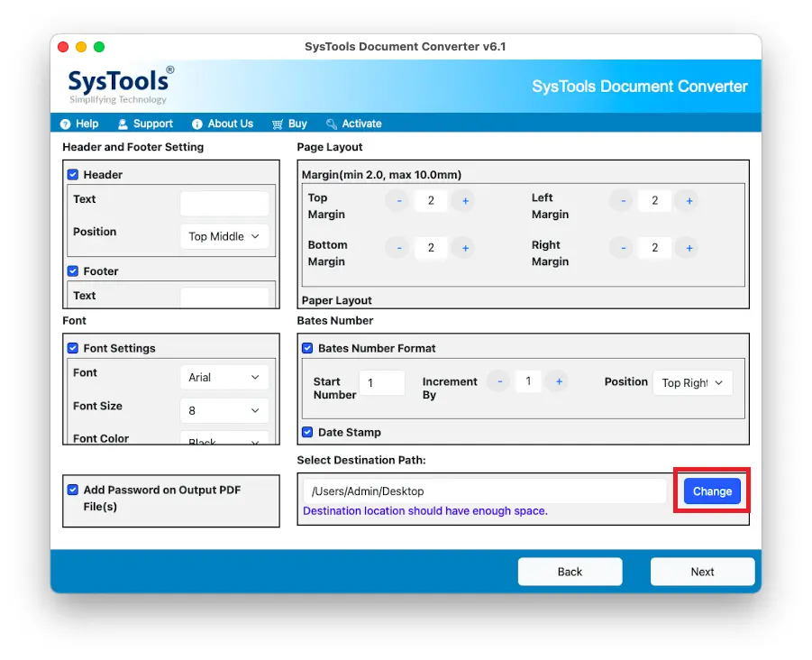The width and height of the screenshot is (812, 660).
Task: Click the Back button
Action: click(x=570, y=572)
